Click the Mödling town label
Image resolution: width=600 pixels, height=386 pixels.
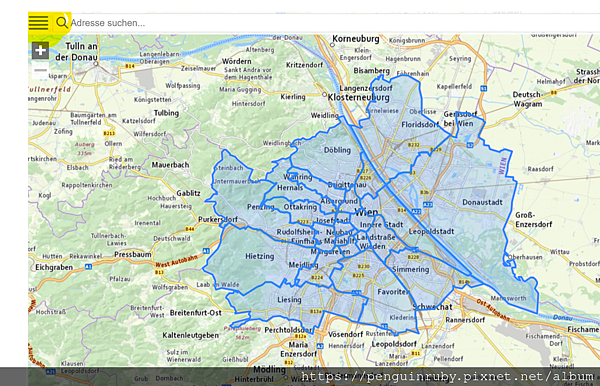(269, 370)
